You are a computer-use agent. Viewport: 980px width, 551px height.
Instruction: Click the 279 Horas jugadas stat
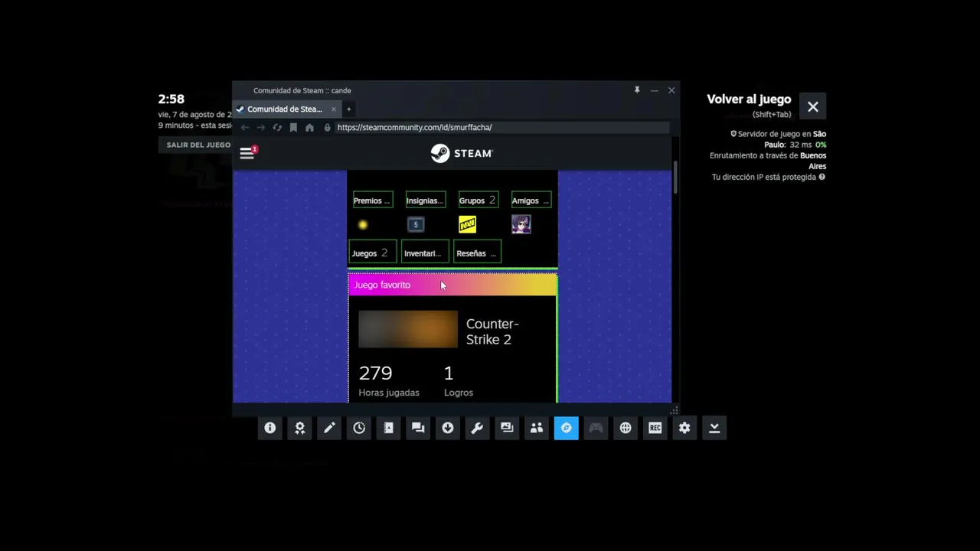point(389,380)
